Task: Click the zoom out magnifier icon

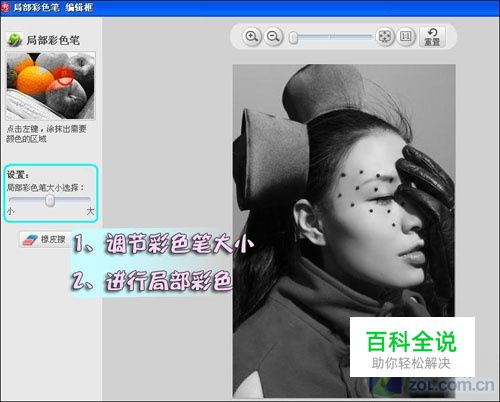Action: 273,37
